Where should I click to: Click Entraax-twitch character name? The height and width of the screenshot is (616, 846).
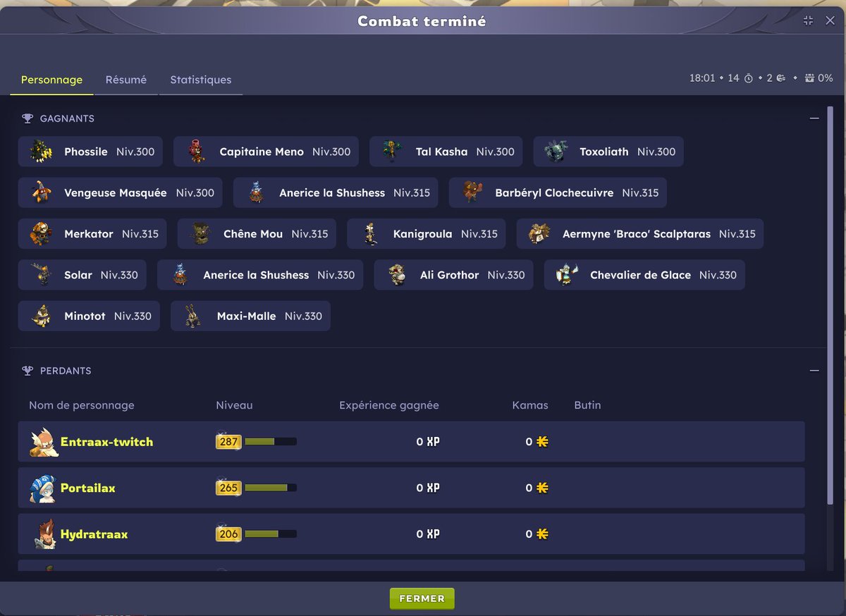(x=106, y=442)
